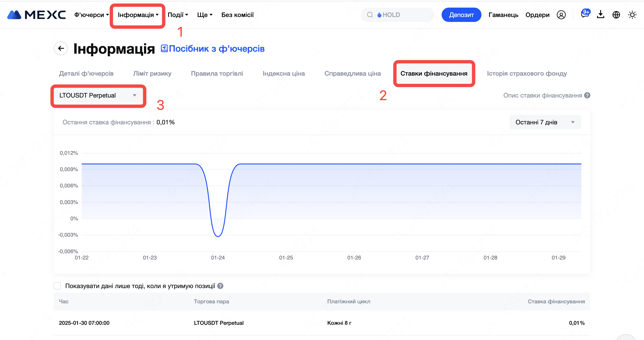Screen dimensions: 644x340
Task: Click help icon beside funding rate description
Action: coord(587,95)
